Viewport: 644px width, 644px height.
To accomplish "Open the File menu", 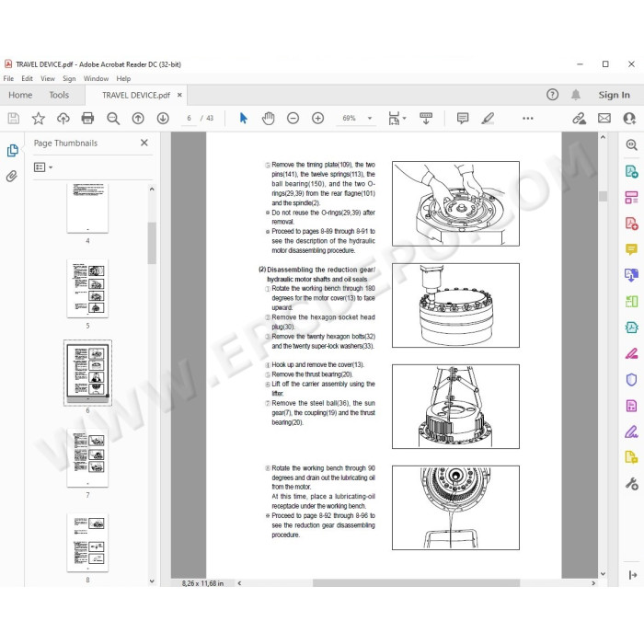I will (8, 78).
